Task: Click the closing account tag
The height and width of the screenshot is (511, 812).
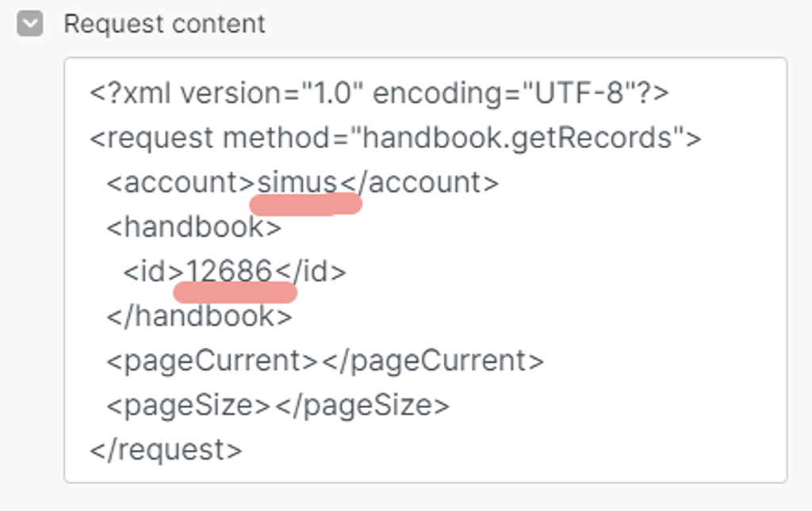Action: coord(419,182)
